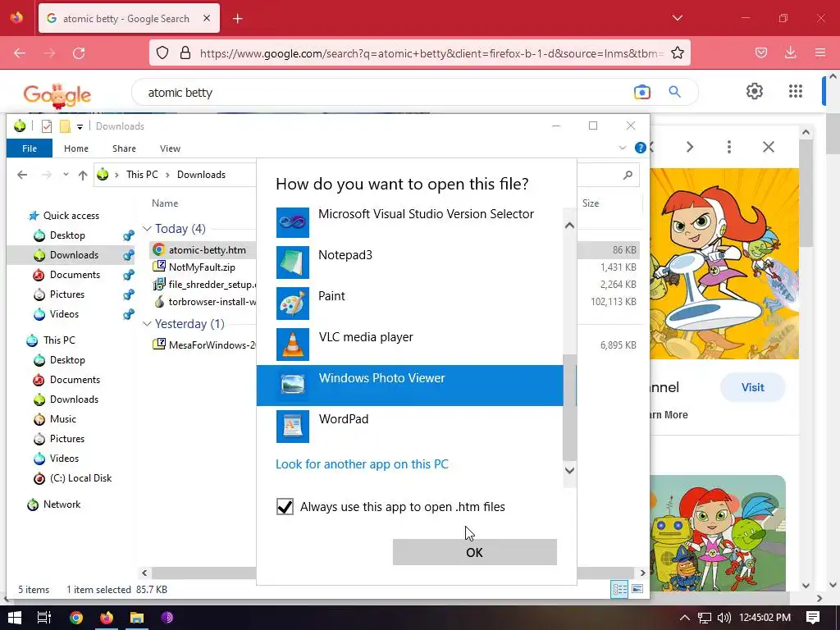Viewport: 840px width, 630px height.
Task: Show next image in Google preview panel
Action: [x=690, y=147]
